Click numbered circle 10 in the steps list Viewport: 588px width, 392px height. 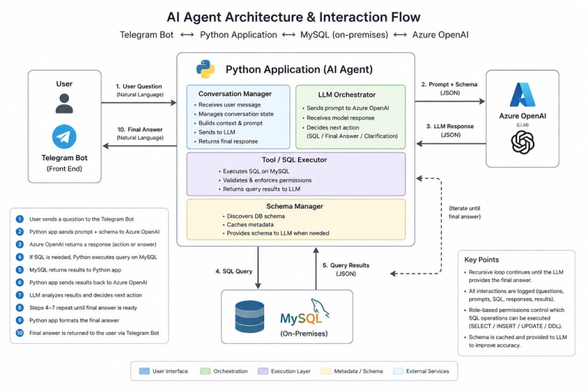coord(20,333)
